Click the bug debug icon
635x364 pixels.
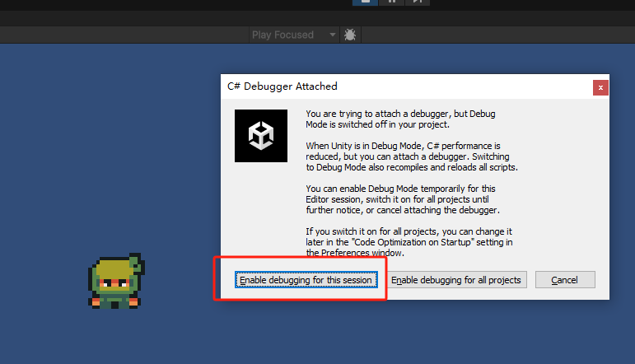(350, 35)
